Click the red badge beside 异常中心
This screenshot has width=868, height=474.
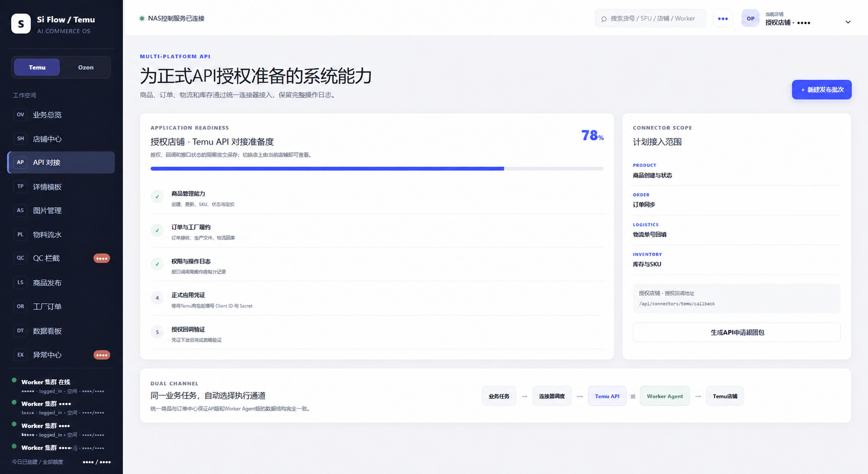coord(102,355)
